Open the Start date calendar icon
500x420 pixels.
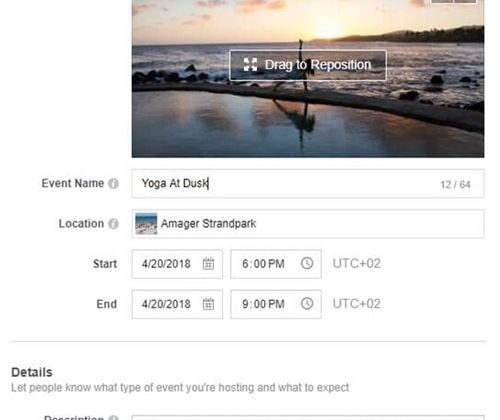[208, 264]
